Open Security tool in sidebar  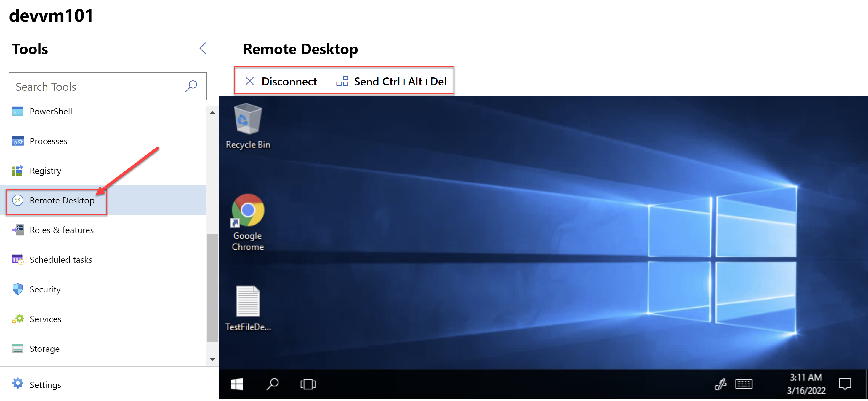click(44, 289)
